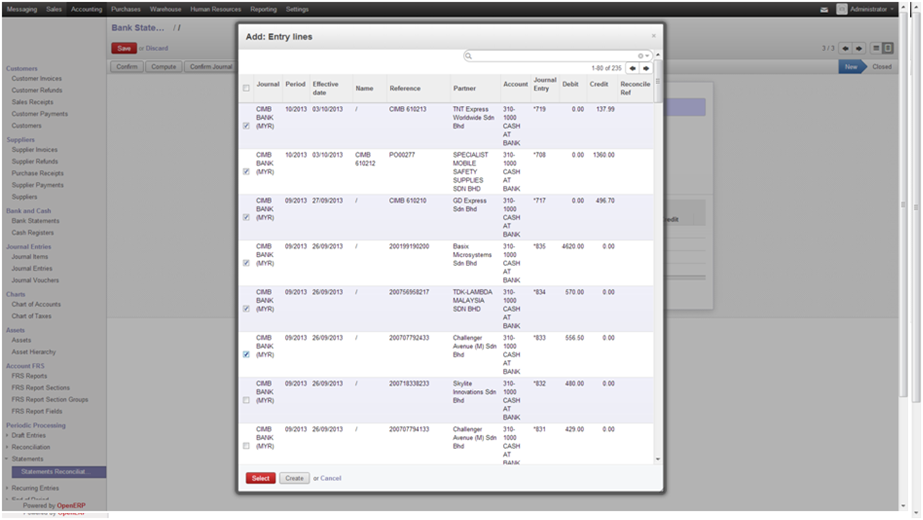
Task: Open Bank Statements in sidebar
Action: 35,221
